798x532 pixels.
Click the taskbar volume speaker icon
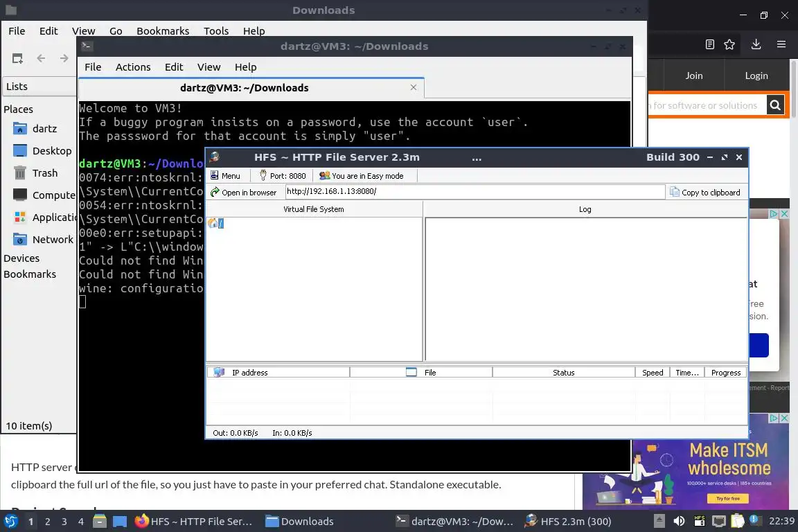679,521
